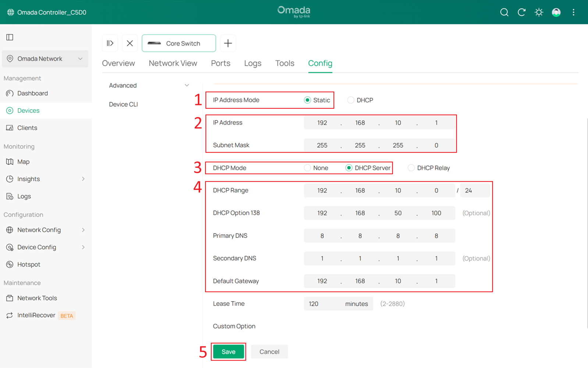
Task: Add new device tab with plus icon
Action: pos(228,43)
